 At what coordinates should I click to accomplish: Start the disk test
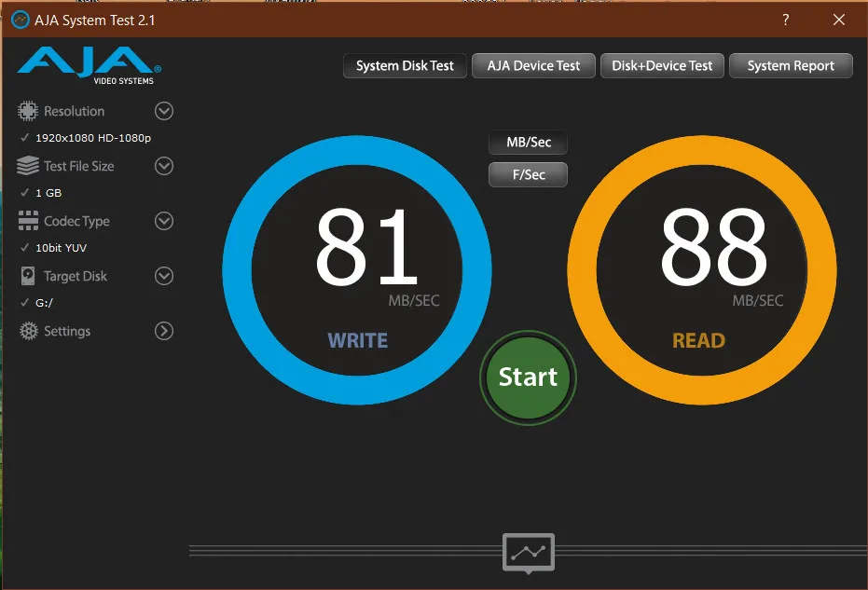528,377
